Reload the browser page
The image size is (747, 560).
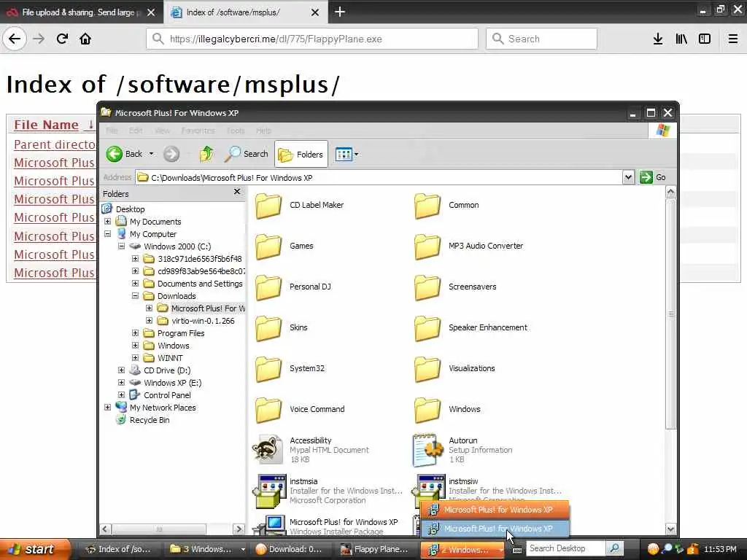(62, 39)
